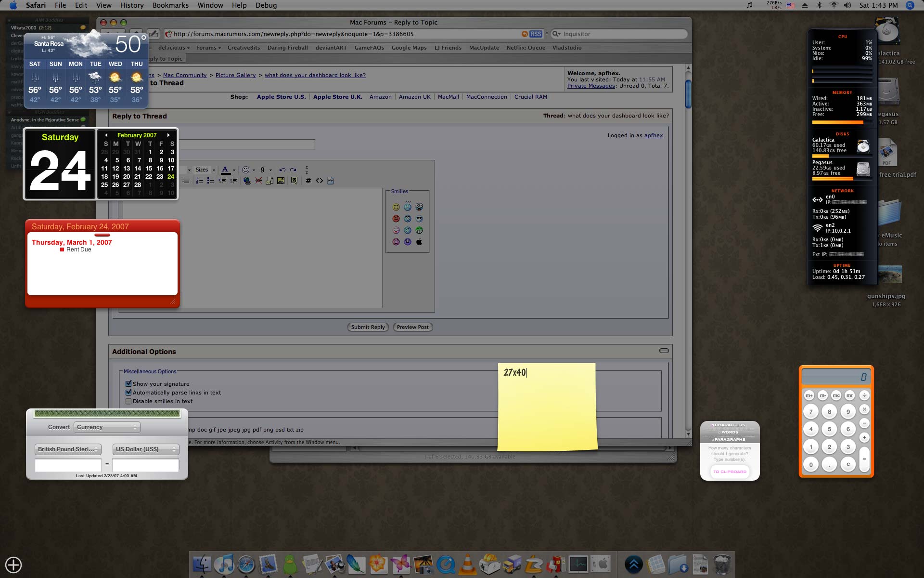Open Finder from the Dock

[x=202, y=564]
